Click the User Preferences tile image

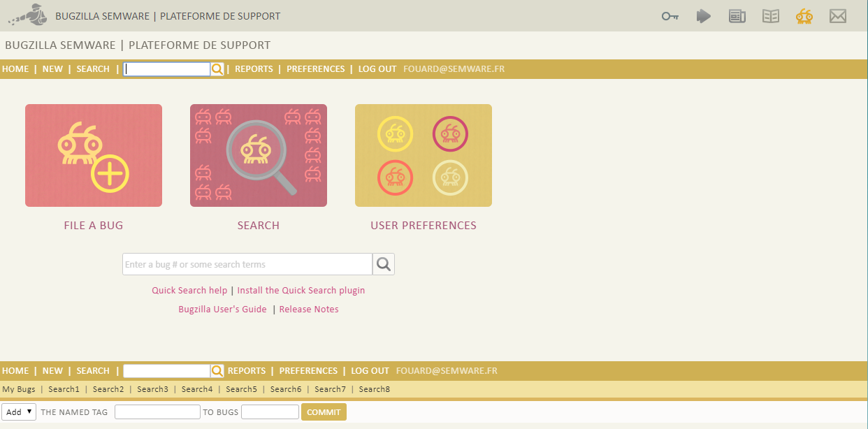point(424,155)
